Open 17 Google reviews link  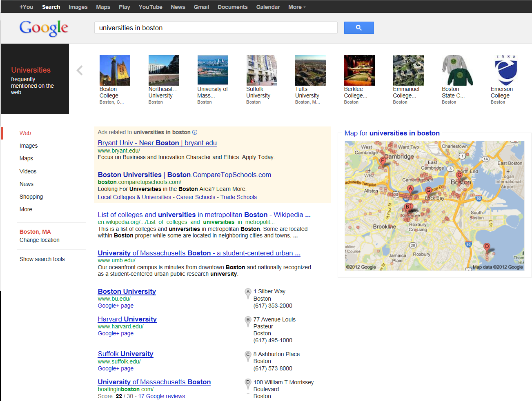[161, 396]
